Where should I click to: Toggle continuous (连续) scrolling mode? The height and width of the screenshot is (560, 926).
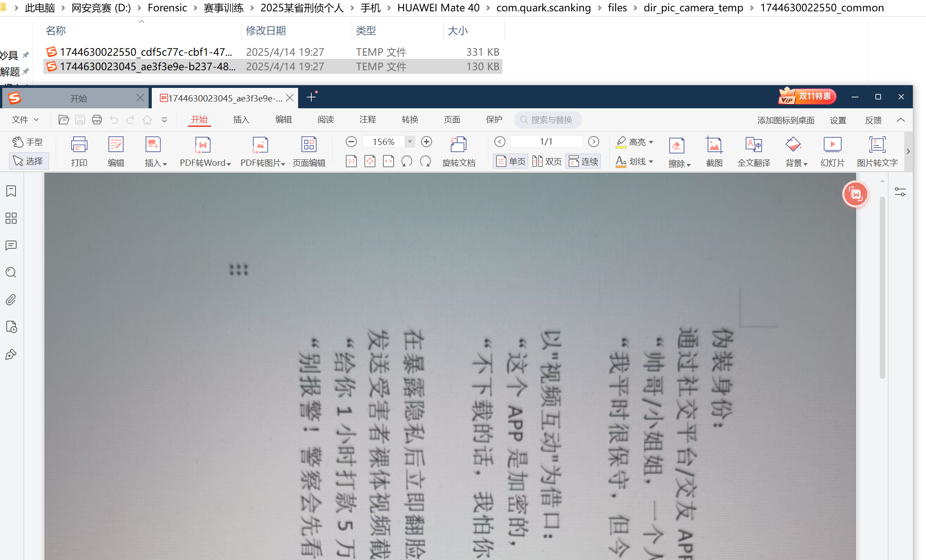pyautogui.click(x=584, y=162)
